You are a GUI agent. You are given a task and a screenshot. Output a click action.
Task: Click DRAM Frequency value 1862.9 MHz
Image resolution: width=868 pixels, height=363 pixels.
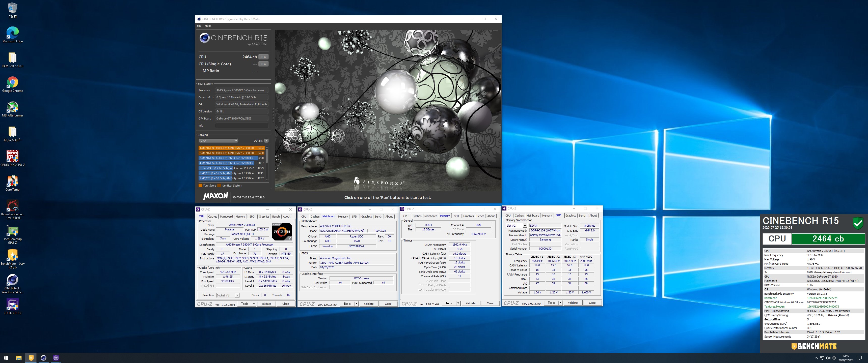point(459,245)
